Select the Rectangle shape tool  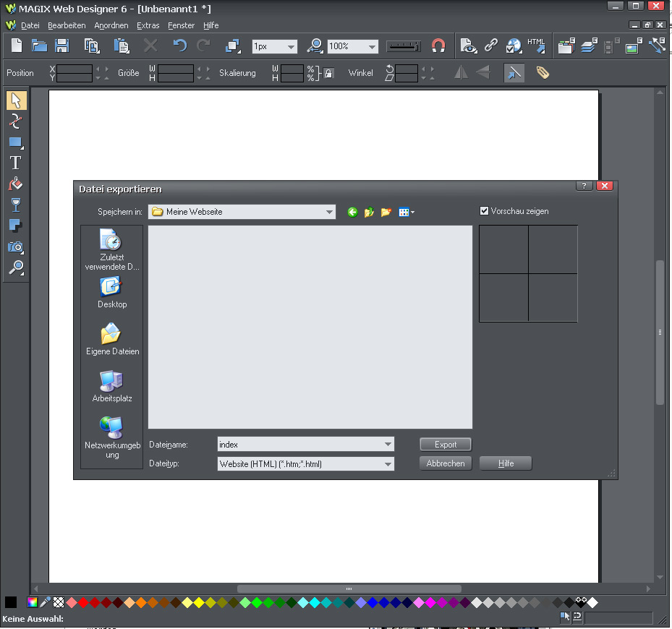[x=17, y=142]
